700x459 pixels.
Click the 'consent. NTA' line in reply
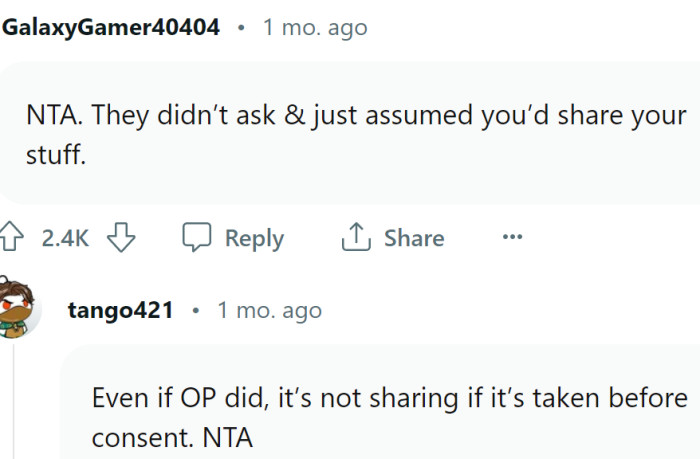[x=170, y=437]
